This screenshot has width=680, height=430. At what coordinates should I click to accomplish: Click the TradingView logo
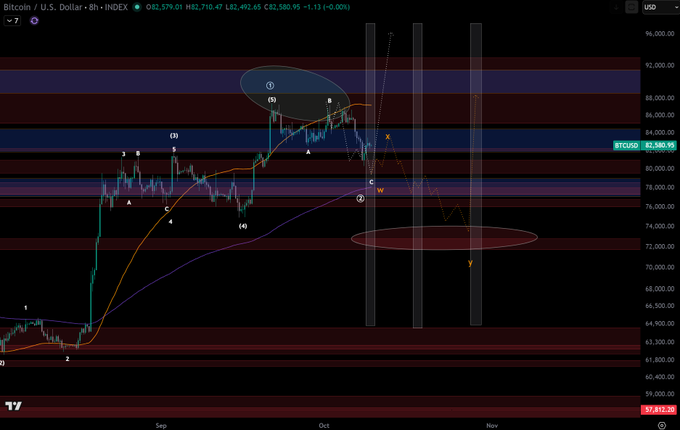(x=13, y=406)
